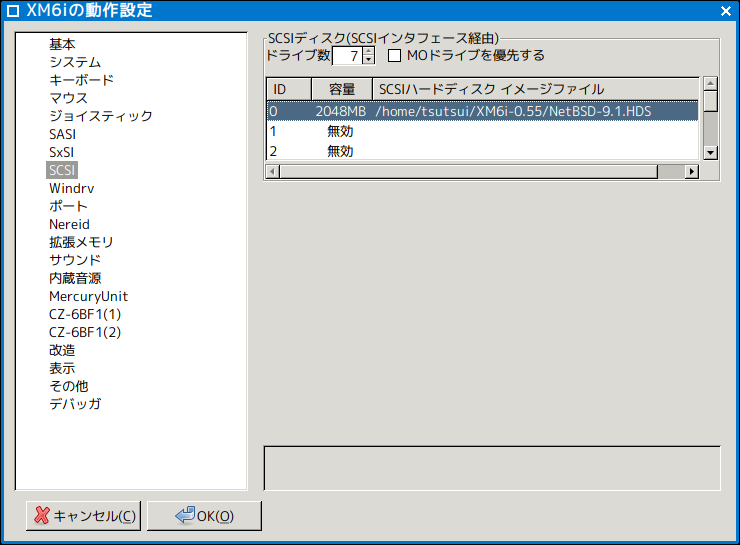This screenshot has height=545, width=740.
Task: Open the 基本 settings page
Action: (62, 44)
